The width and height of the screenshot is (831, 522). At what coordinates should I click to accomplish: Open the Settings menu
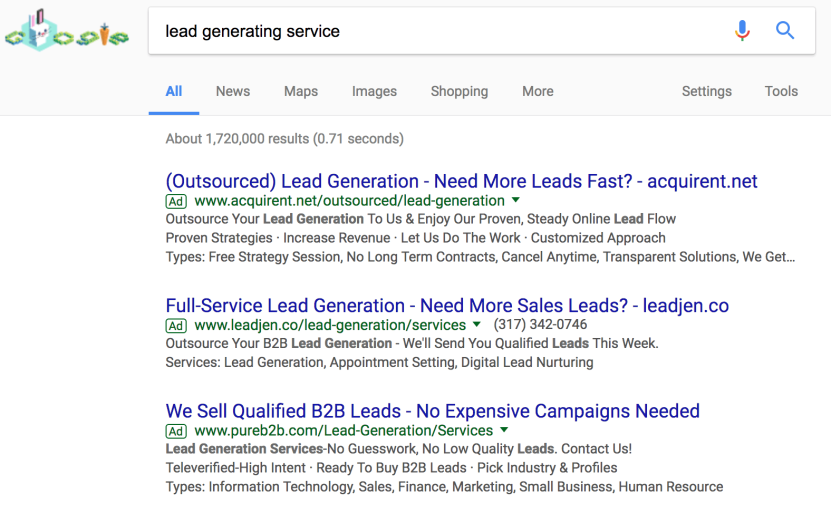[706, 91]
